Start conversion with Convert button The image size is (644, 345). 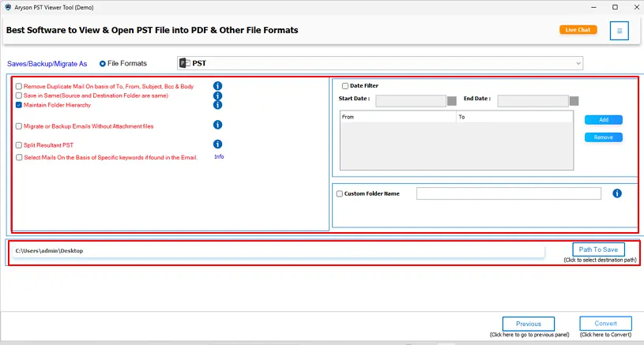(x=605, y=323)
